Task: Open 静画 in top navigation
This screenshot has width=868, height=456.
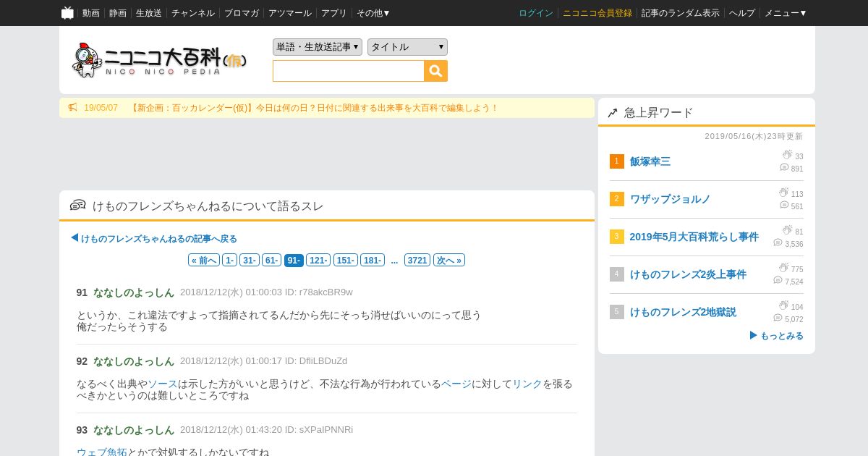Action: coord(118,13)
